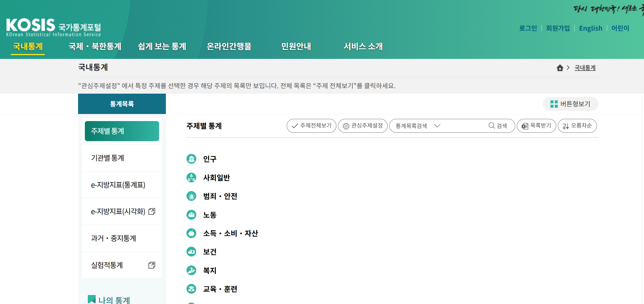644x304 pixels.
Task: Expand the 사회일반 topic
Action: coord(217,178)
